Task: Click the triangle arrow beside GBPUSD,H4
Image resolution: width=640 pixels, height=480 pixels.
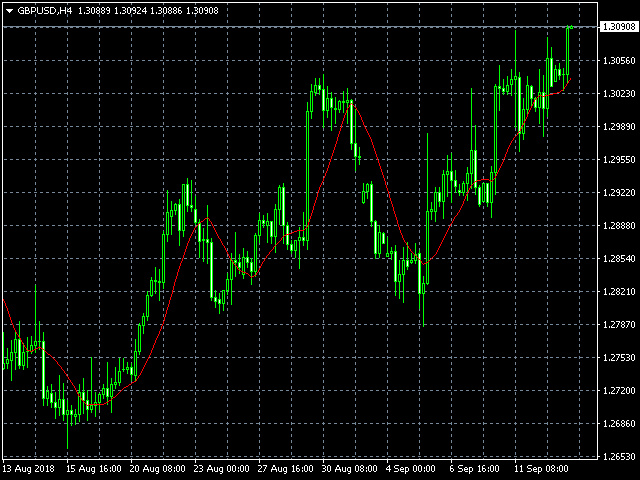Action: click(10, 11)
